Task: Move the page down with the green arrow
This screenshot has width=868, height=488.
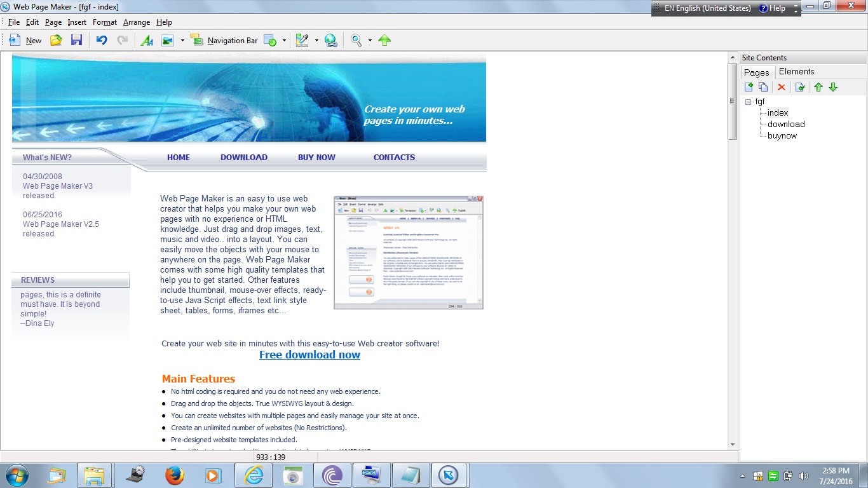Action: coord(833,87)
